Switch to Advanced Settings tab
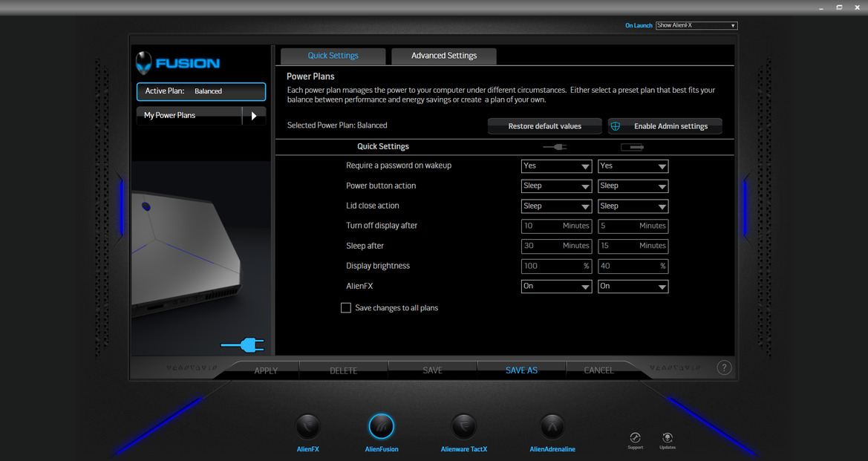 pyautogui.click(x=444, y=56)
